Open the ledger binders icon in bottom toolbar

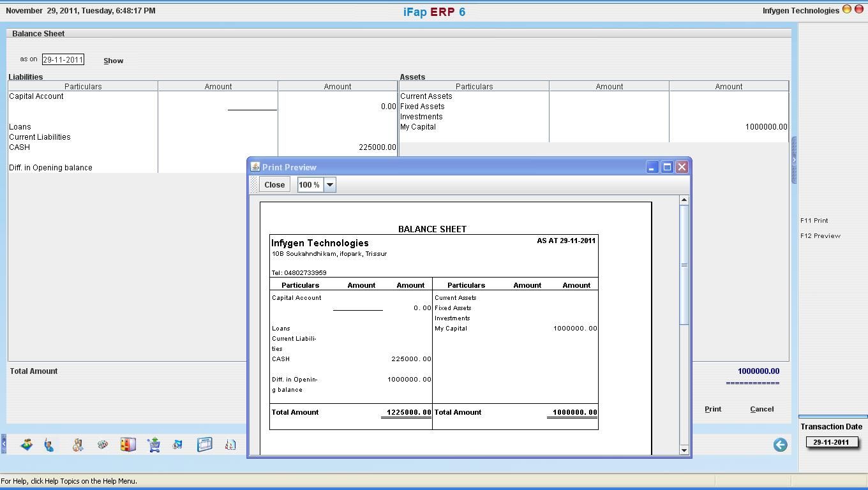click(x=128, y=445)
